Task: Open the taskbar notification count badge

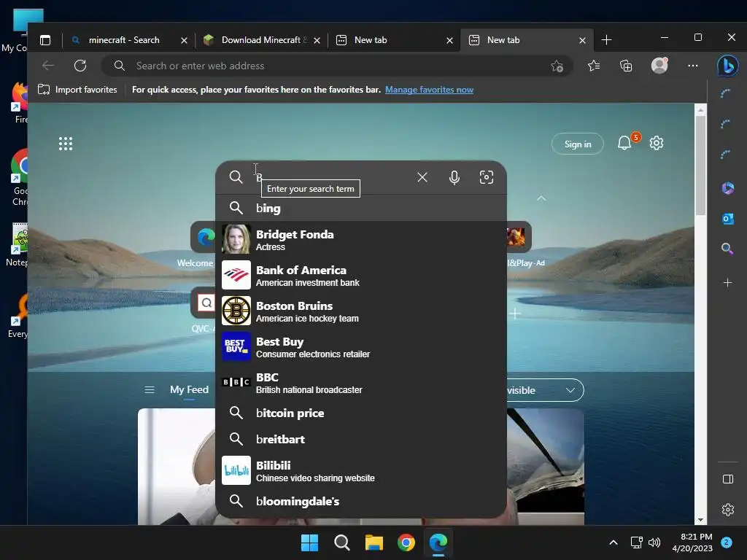Action: [726, 542]
